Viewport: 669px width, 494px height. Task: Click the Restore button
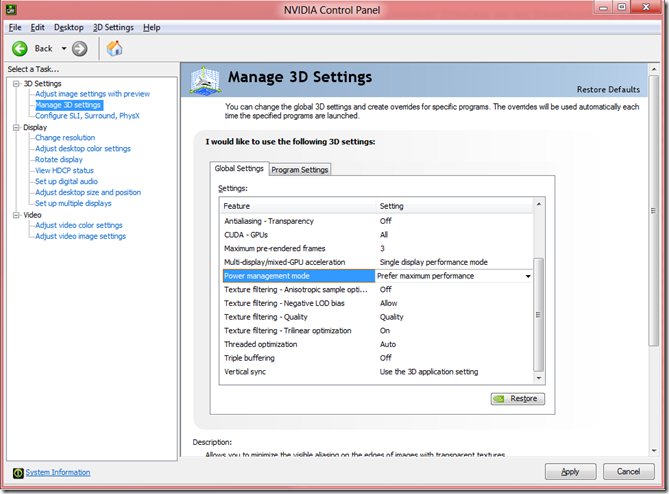[518, 399]
